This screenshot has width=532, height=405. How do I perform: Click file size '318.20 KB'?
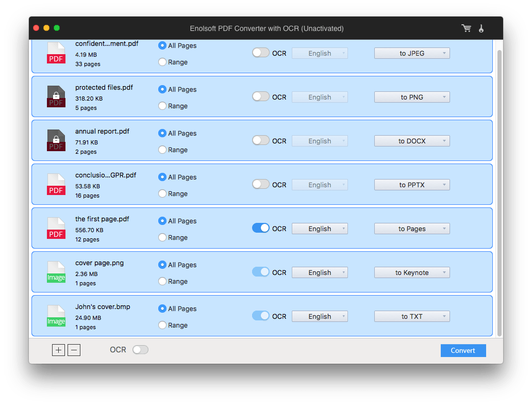pos(89,99)
